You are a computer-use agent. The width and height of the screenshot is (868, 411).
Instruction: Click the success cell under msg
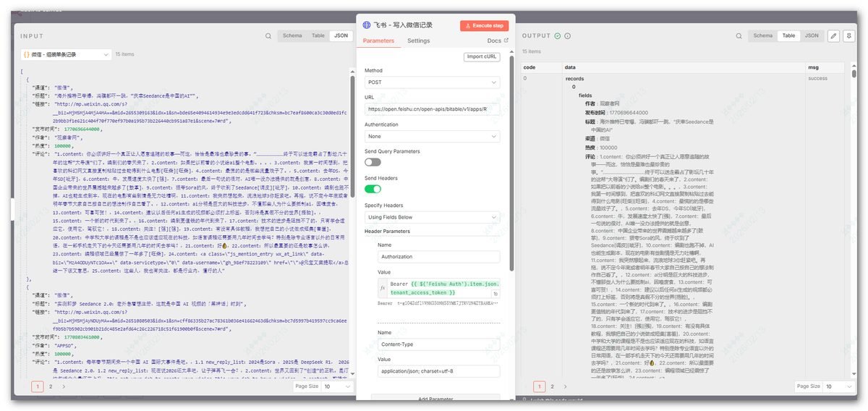point(817,77)
